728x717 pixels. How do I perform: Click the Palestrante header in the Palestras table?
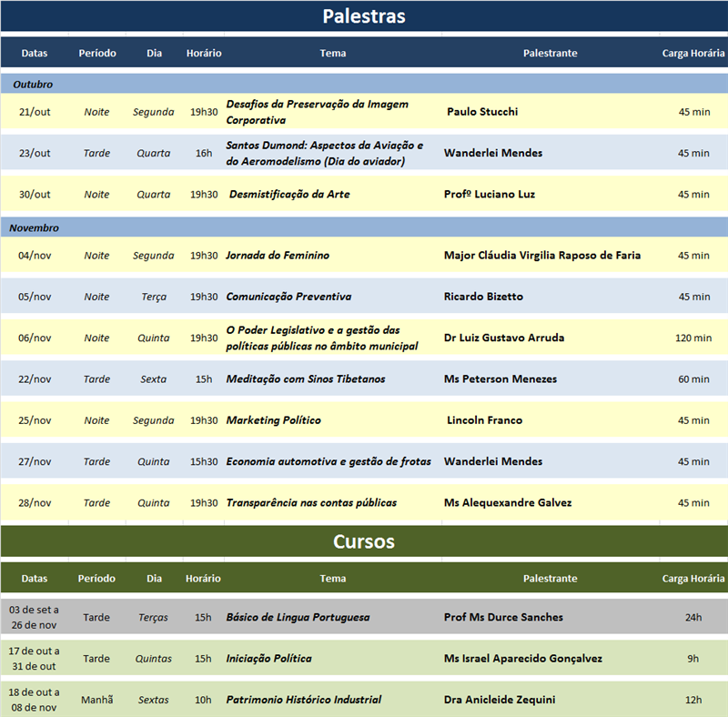pyautogui.click(x=550, y=53)
